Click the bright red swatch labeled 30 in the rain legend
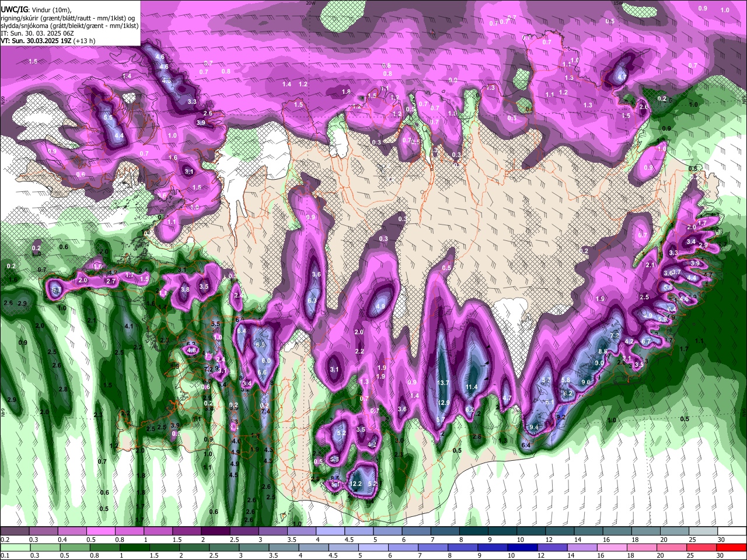Viewport: 747px width, 560px height. pos(731,547)
